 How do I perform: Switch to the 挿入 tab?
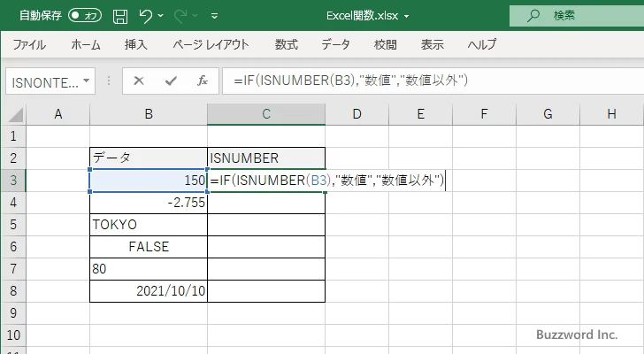136,44
